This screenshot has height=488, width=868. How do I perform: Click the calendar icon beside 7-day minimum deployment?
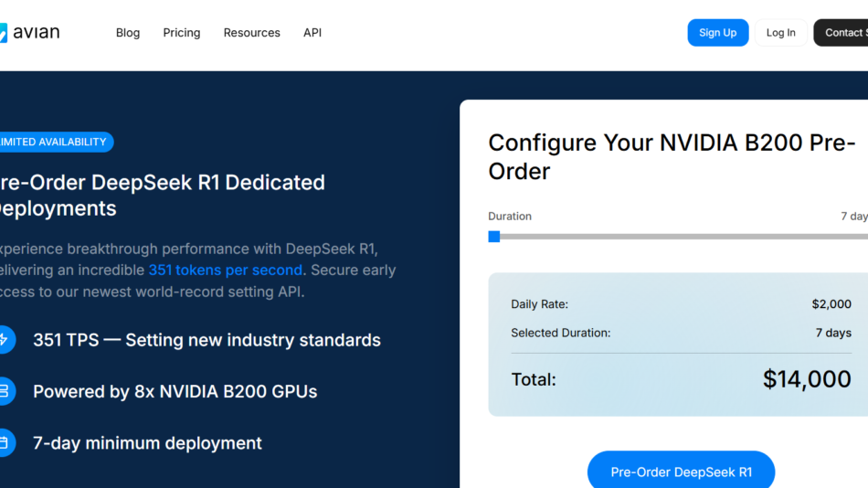(5, 443)
